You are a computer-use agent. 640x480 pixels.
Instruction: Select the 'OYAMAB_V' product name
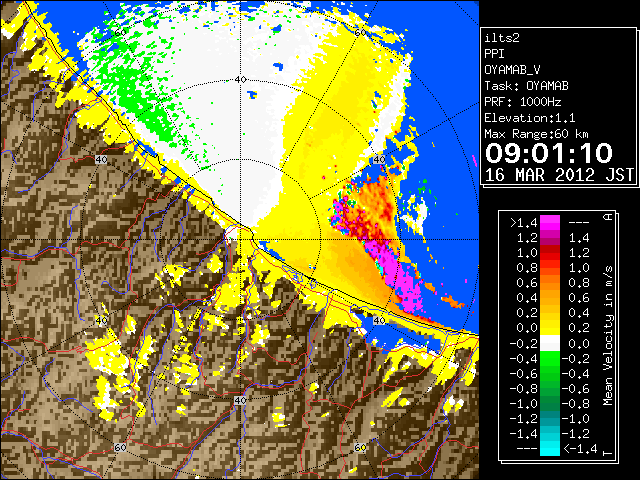tap(512, 70)
